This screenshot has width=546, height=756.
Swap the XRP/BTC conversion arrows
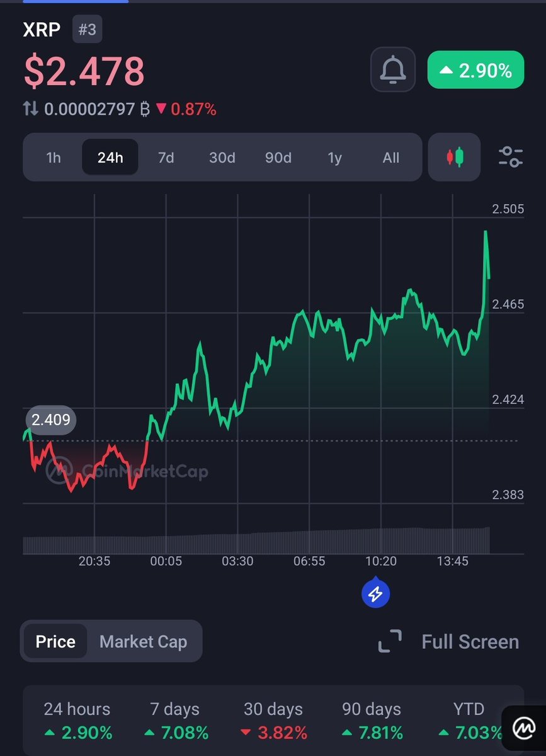[x=31, y=109]
